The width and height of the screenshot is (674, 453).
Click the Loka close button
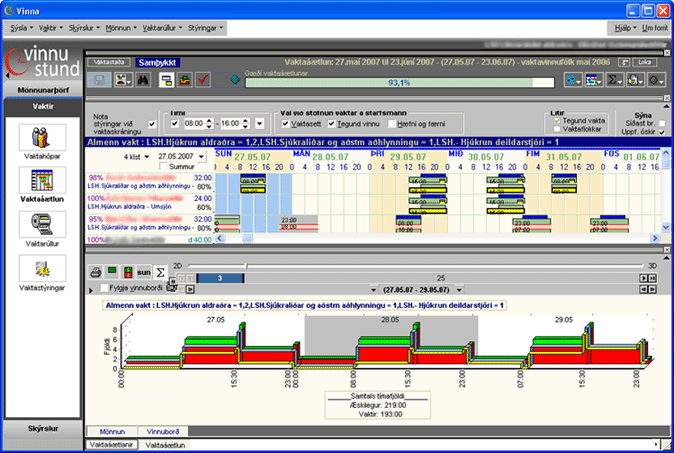coord(644,63)
